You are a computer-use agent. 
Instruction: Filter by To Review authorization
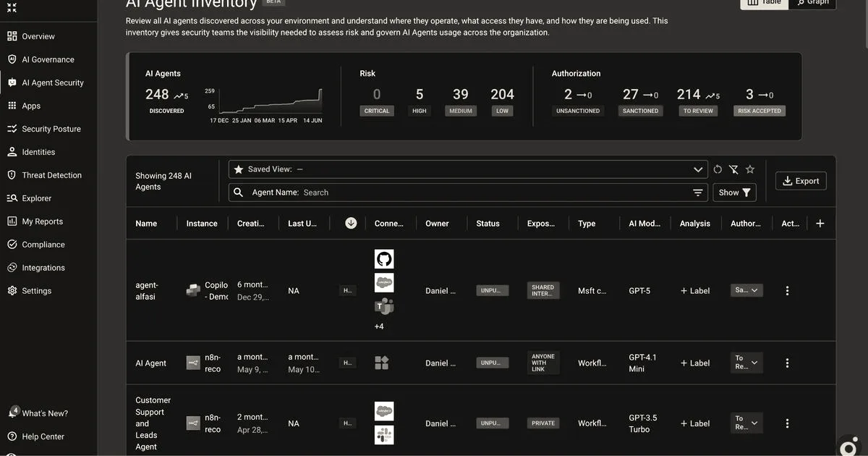pos(698,111)
